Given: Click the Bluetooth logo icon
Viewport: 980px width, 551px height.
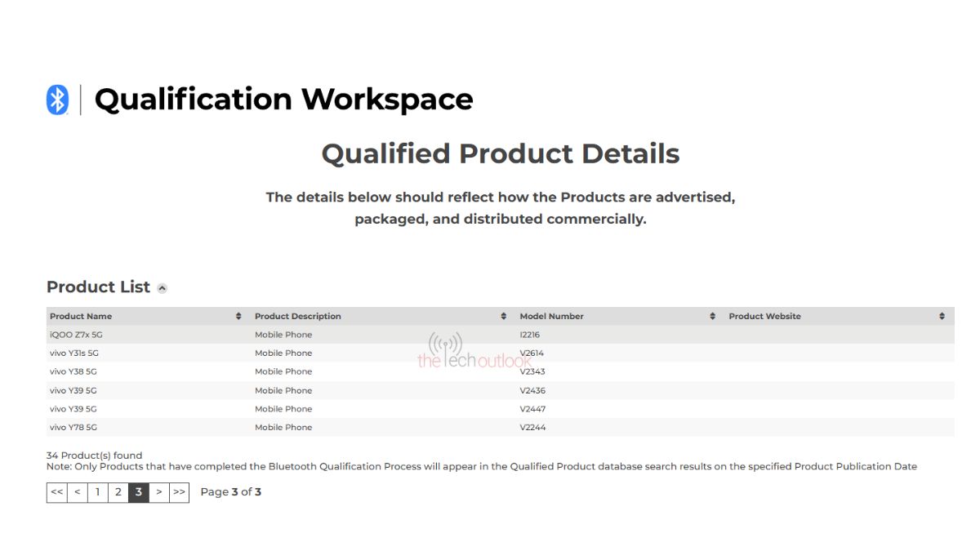Looking at the screenshot, I should coord(57,100).
